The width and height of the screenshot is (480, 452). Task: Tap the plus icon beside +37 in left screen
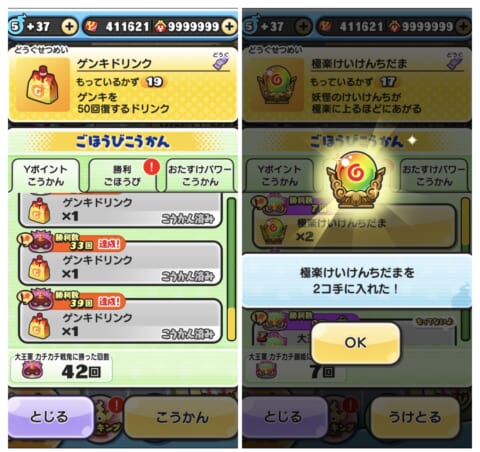pos(69,26)
